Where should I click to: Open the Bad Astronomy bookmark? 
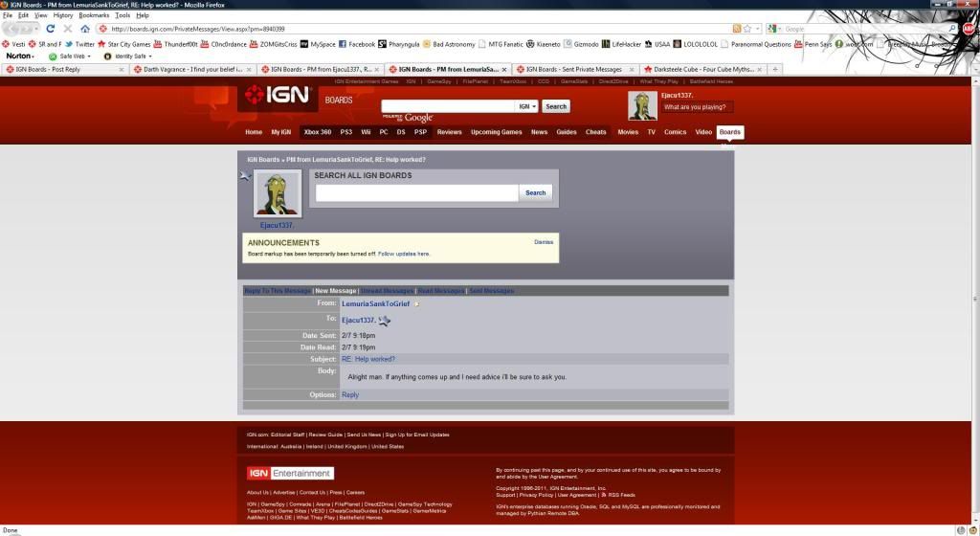click(449, 44)
